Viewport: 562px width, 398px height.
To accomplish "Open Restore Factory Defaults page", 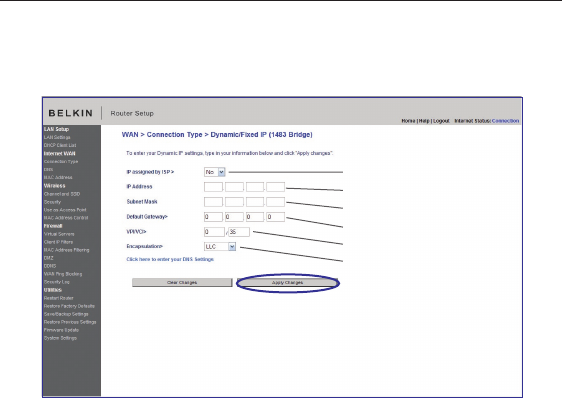I will pyautogui.click(x=69, y=306).
